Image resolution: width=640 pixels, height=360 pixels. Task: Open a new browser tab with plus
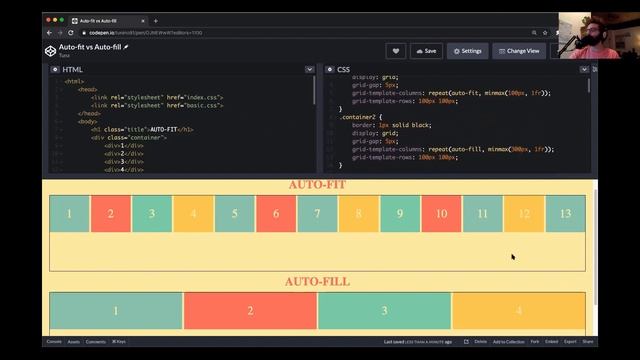156,21
